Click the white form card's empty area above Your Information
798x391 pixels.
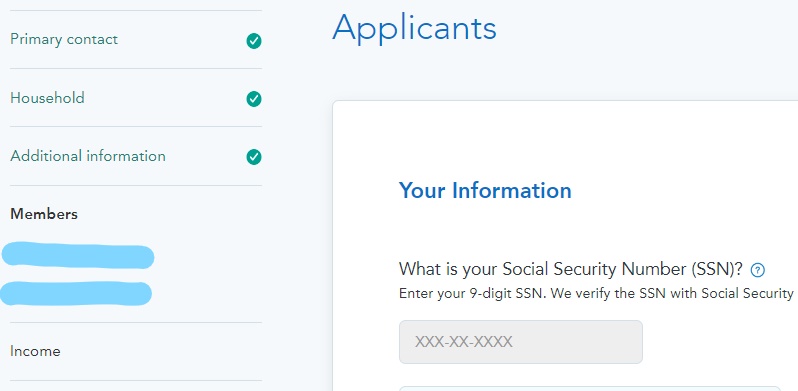(565, 137)
